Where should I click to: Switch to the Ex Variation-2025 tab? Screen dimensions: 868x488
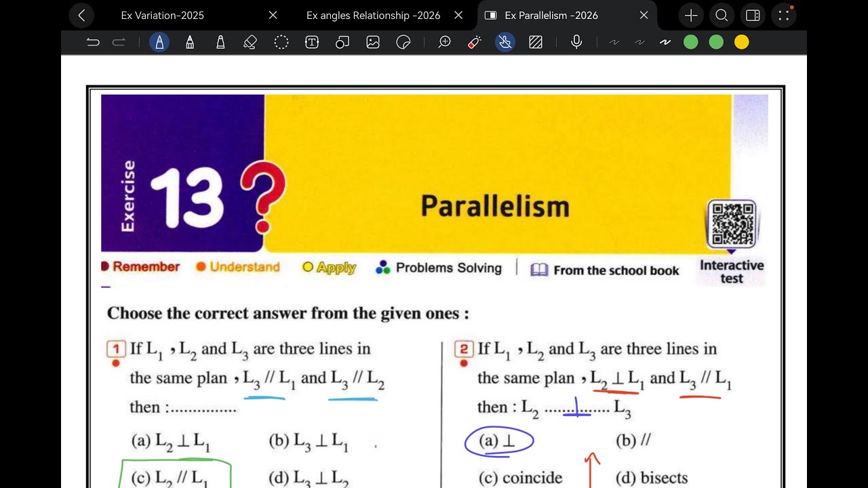(163, 15)
